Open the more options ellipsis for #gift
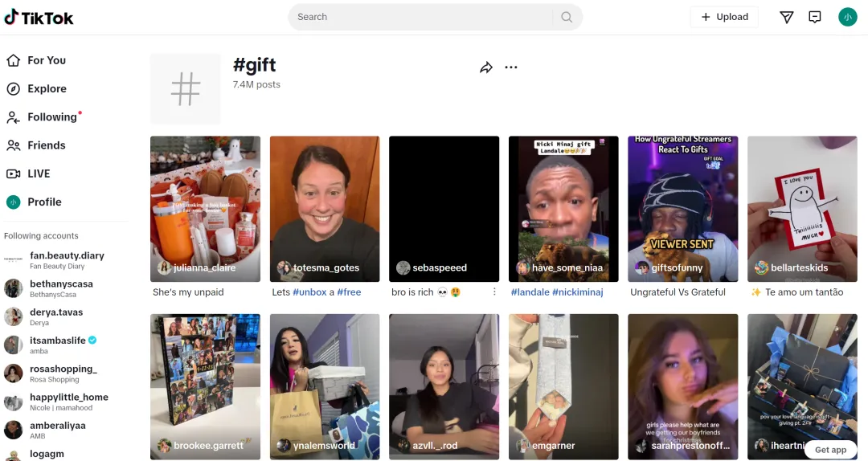The width and height of the screenshot is (868, 461). (x=511, y=67)
